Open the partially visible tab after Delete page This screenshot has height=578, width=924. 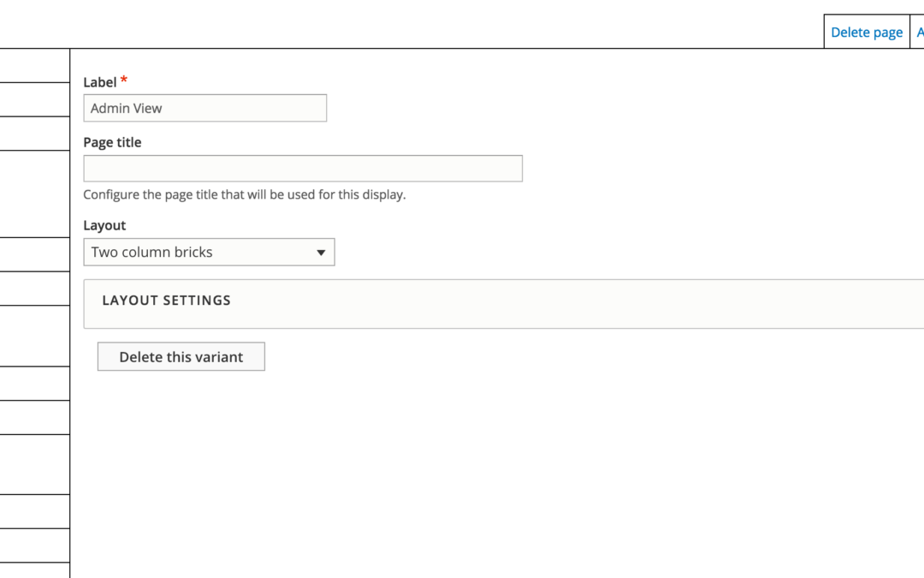click(919, 33)
